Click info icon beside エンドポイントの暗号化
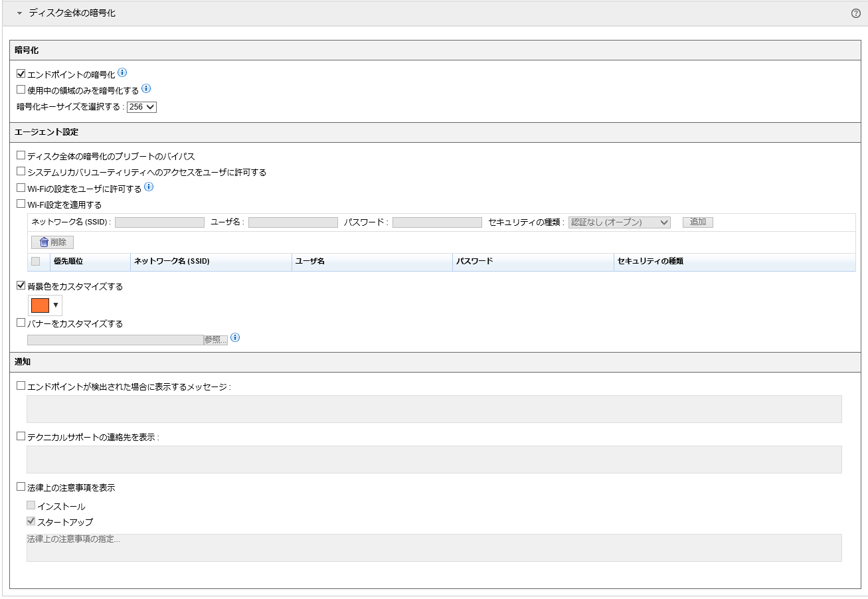Image resolution: width=868 pixels, height=599 pixels. click(x=122, y=73)
